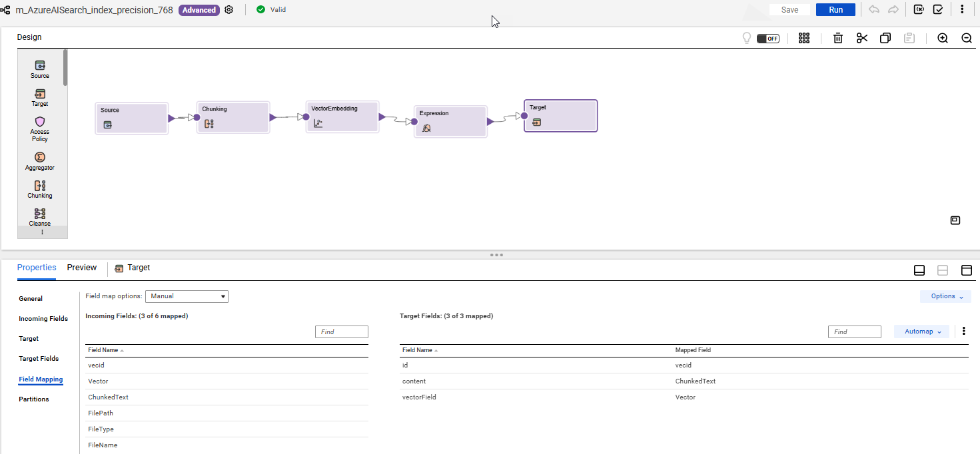Select Cleanse transformation in palette

pyautogui.click(x=40, y=216)
